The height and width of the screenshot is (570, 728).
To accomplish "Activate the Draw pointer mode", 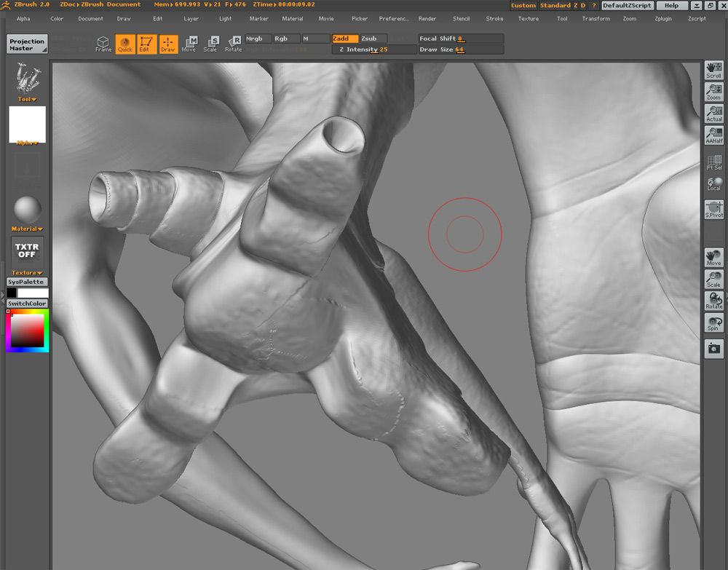I will (x=168, y=44).
